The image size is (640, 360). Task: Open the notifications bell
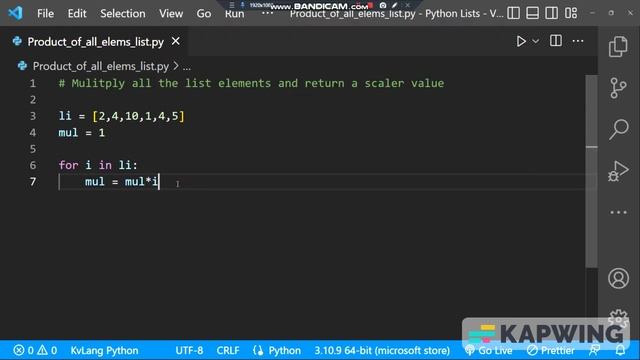(x=620, y=350)
